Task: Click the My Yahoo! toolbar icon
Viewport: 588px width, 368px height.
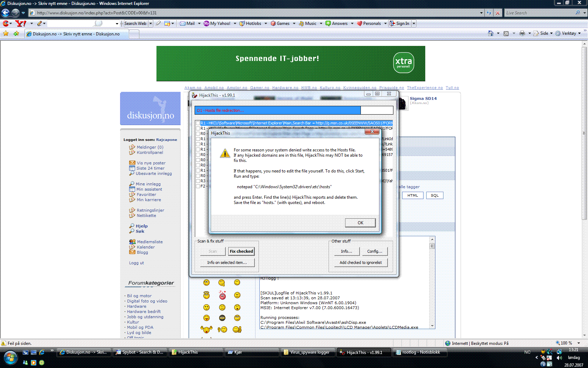Action: (206, 23)
